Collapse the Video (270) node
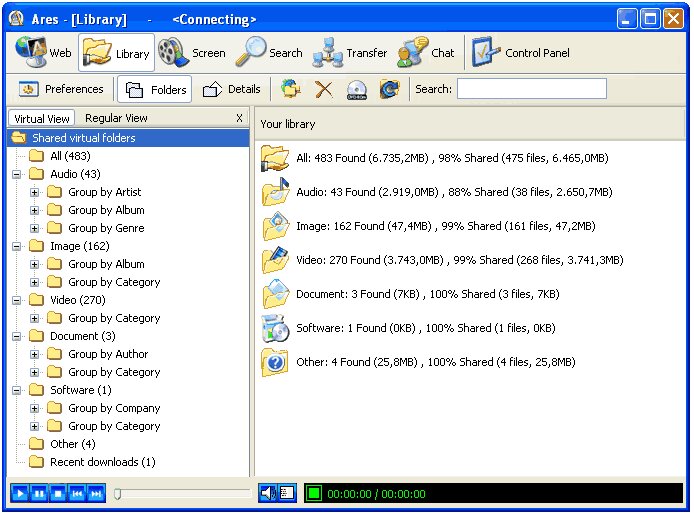Viewport: 694px width, 516px height. coord(16,300)
